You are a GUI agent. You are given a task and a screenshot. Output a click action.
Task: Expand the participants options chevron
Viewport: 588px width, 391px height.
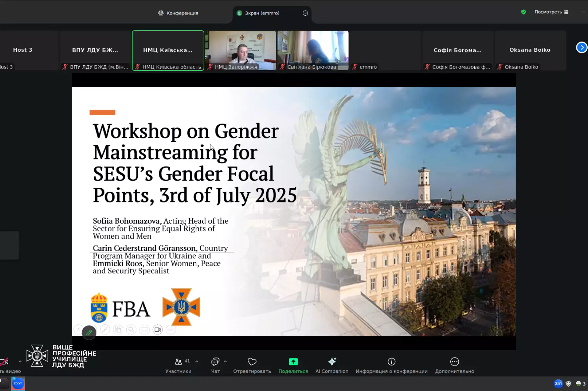click(197, 361)
